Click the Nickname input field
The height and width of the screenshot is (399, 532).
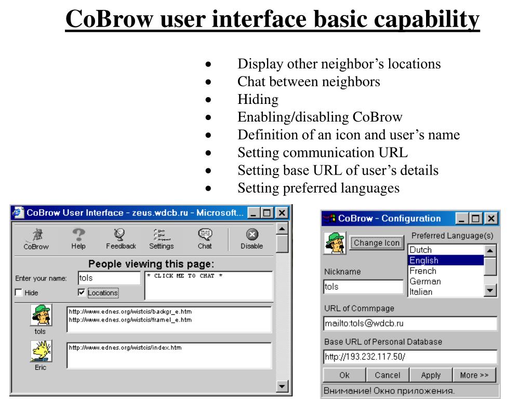tap(363, 287)
